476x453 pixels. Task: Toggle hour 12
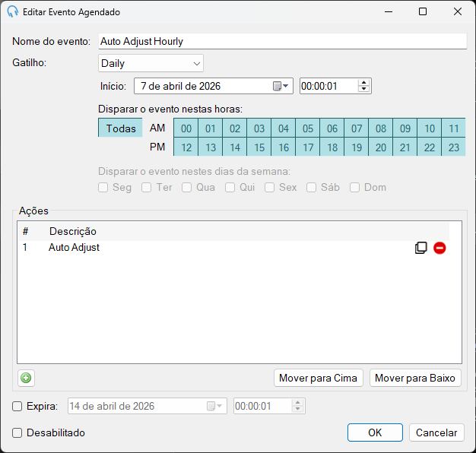click(x=186, y=147)
